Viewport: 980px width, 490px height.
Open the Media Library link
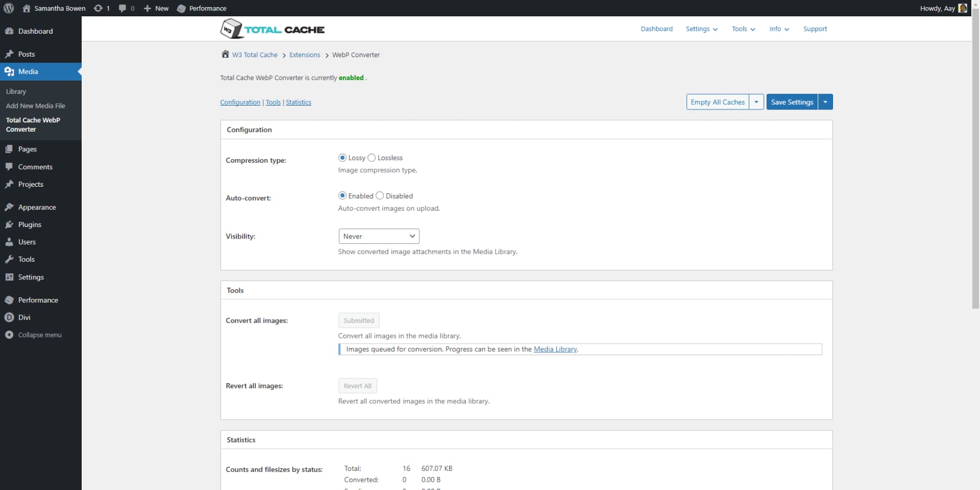[555, 349]
